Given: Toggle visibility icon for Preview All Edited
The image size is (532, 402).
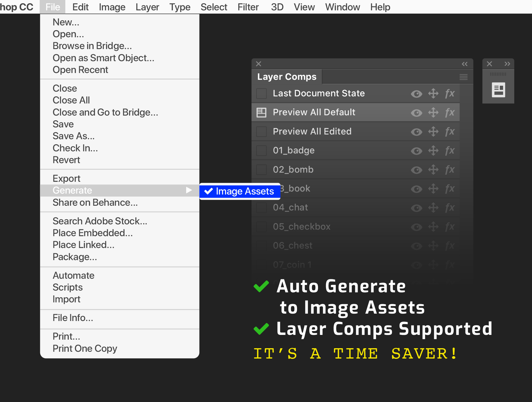Looking at the screenshot, I should point(416,132).
